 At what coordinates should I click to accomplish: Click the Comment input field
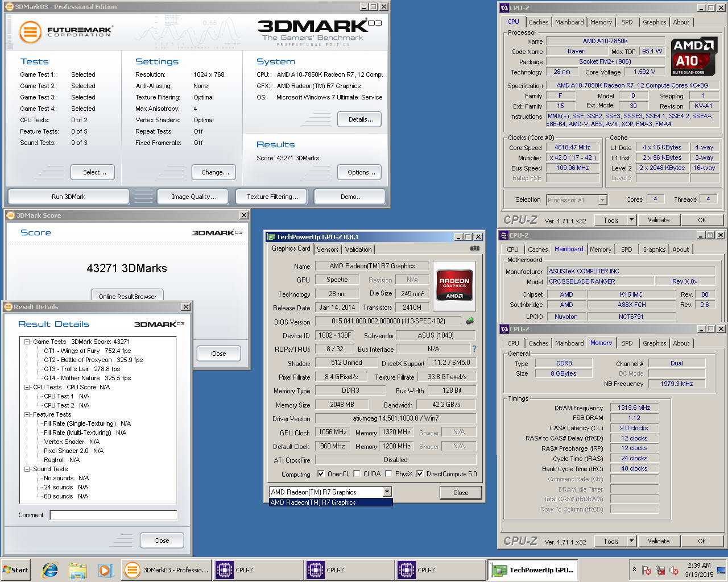[113, 515]
